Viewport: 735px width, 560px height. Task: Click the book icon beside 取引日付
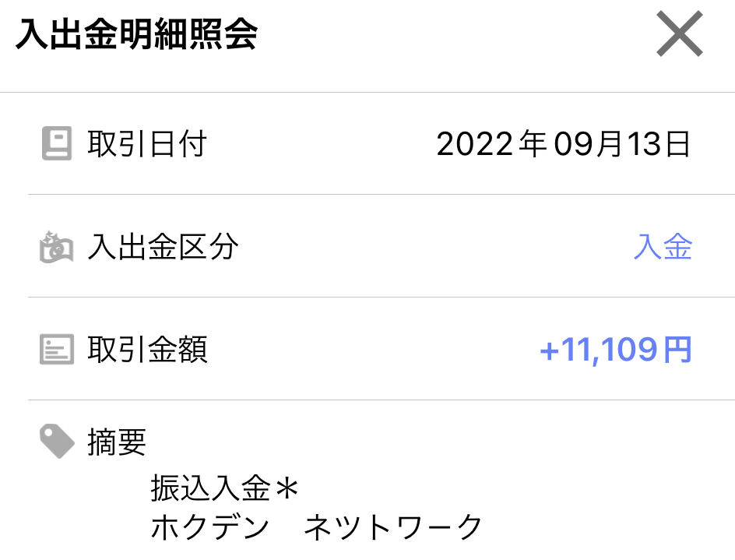(57, 143)
